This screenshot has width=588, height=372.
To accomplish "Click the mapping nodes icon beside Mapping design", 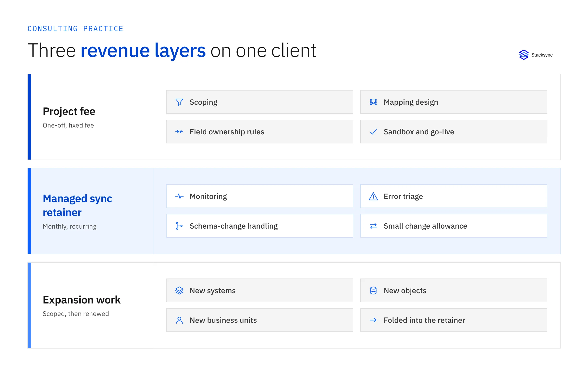I will click(x=373, y=102).
